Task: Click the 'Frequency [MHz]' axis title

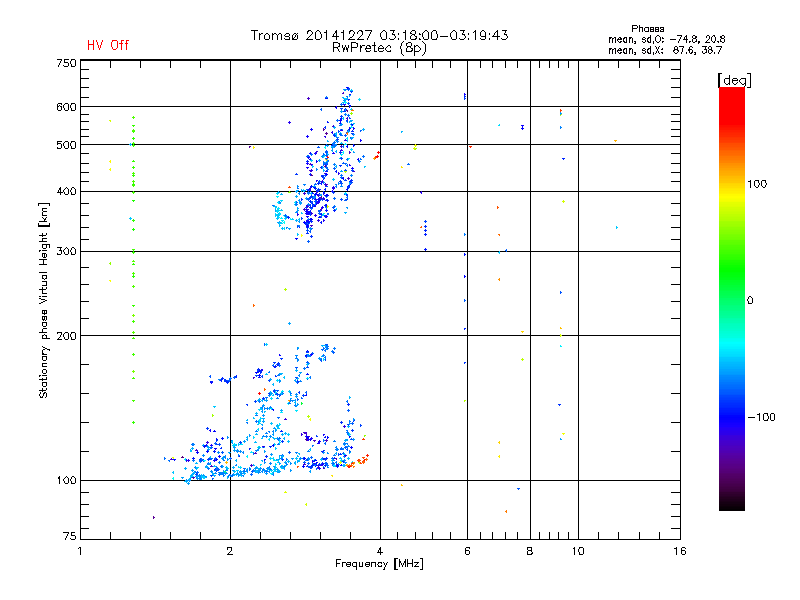Action: coord(379,564)
